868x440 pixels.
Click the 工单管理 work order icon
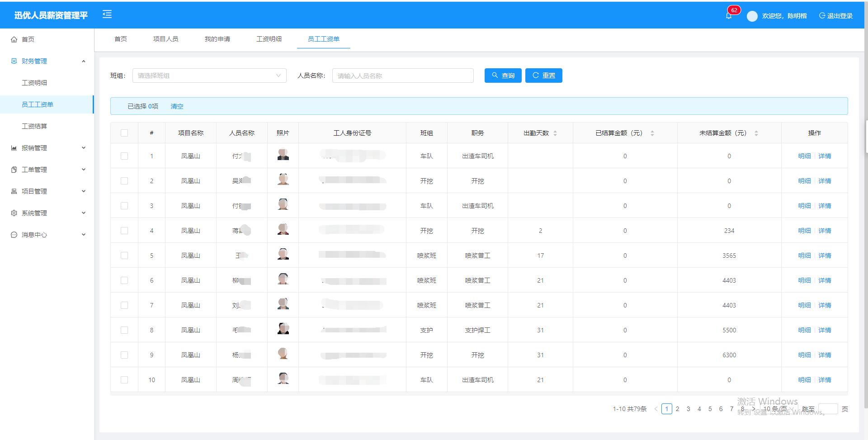[x=14, y=170]
